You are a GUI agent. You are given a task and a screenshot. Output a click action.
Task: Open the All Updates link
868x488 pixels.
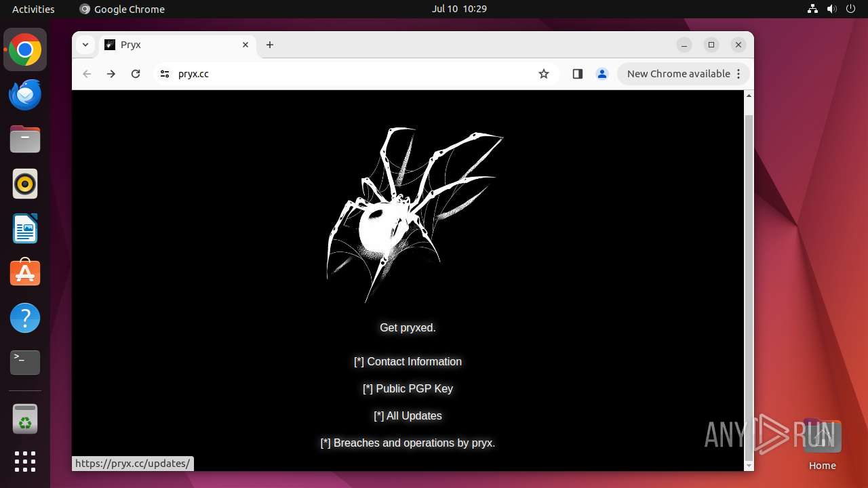pyautogui.click(x=408, y=416)
